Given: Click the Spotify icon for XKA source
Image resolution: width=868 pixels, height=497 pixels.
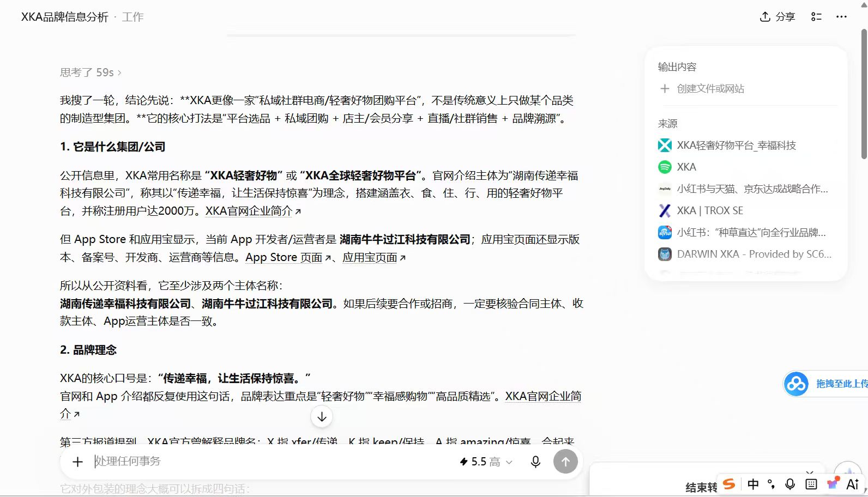Looking at the screenshot, I should point(665,167).
